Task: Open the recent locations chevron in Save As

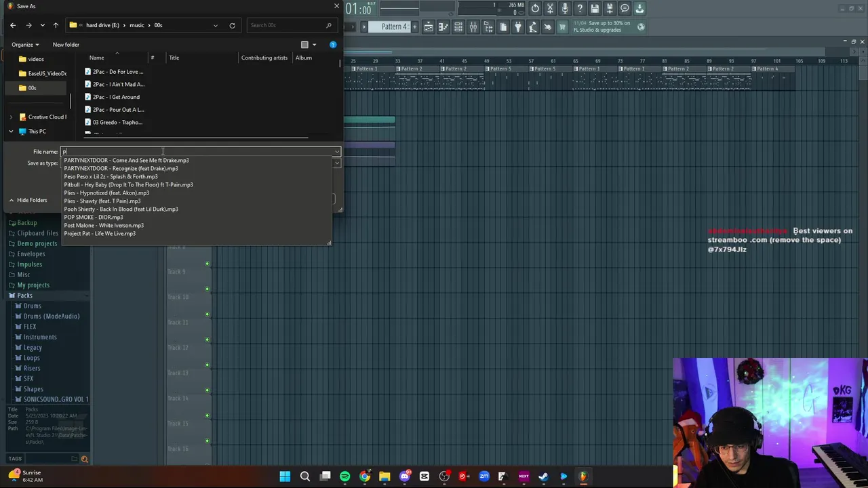Action: pyautogui.click(x=42, y=26)
